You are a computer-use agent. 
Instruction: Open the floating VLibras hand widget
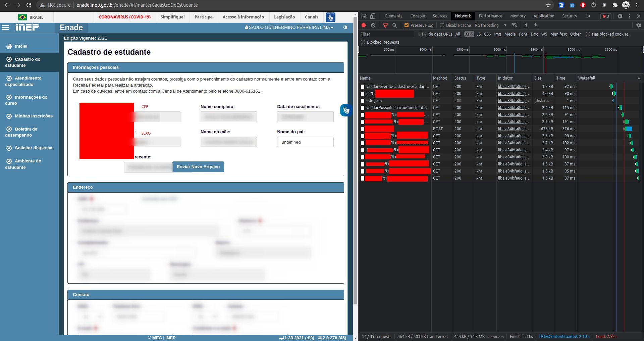coord(346,110)
